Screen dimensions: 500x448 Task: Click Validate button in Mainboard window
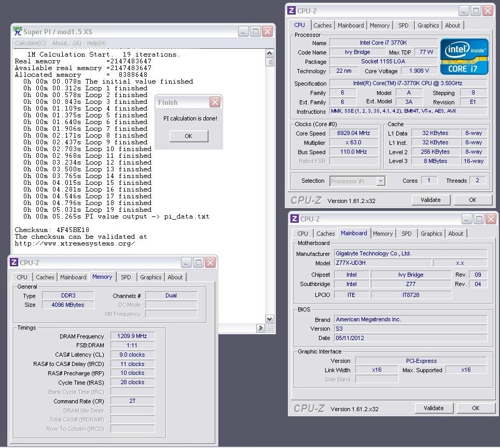click(x=434, y=408)
